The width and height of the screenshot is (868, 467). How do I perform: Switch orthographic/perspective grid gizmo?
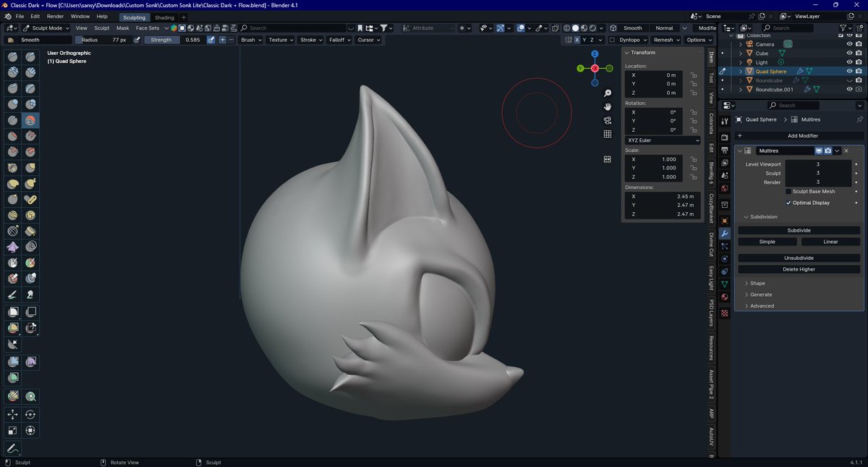point(608,134)
